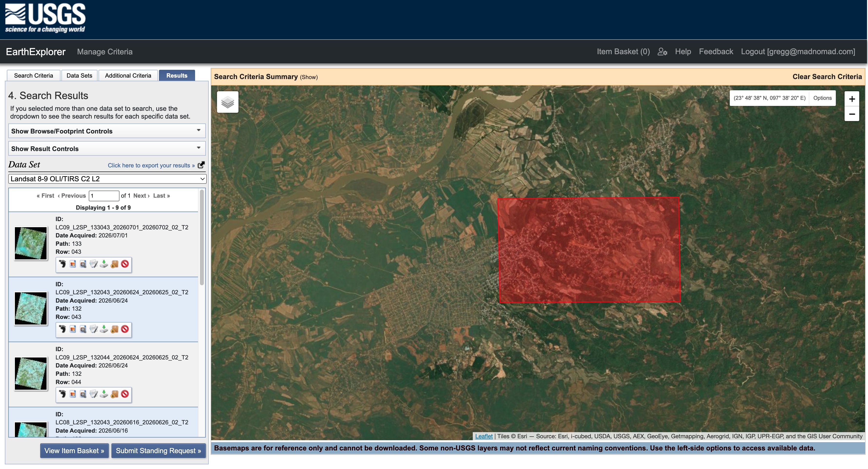Click Submit Standing Request button

[x=158, y=451]
